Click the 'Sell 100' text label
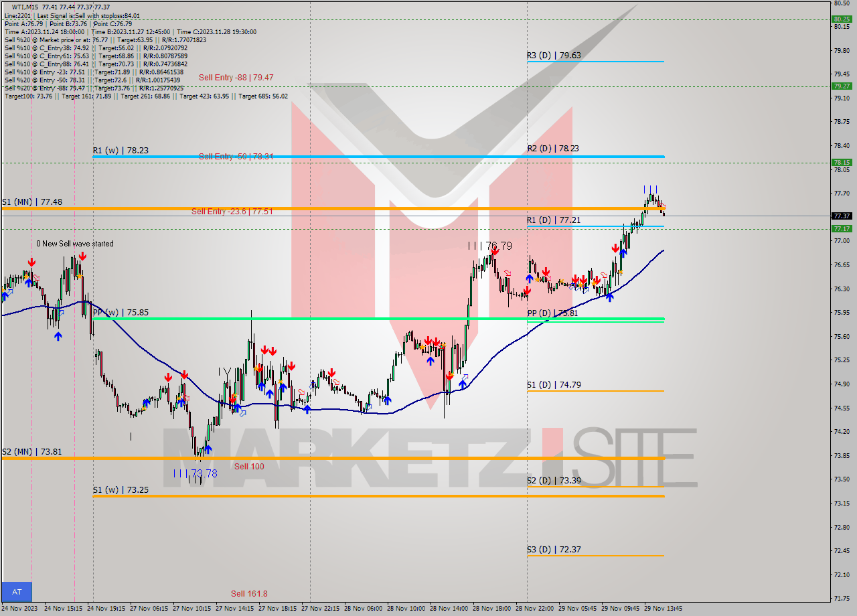Screen dimensions: 857x616 [x=248, y=466]
